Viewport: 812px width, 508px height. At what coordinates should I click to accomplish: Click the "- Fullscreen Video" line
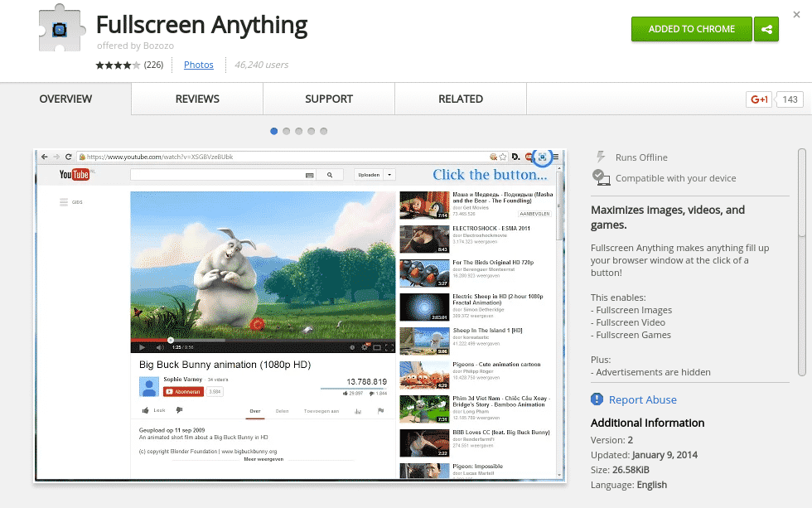click(x=628, y=322)
